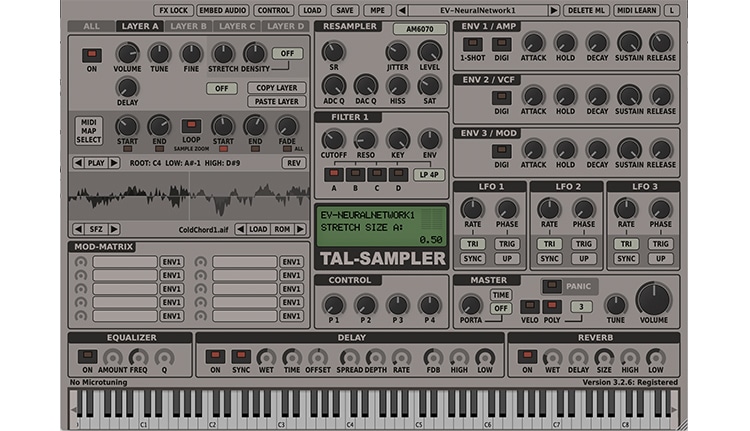Click the Layer A FINE knob
Image resolution: width=750 pixels, height=431 pixels.
pos(191,53)
